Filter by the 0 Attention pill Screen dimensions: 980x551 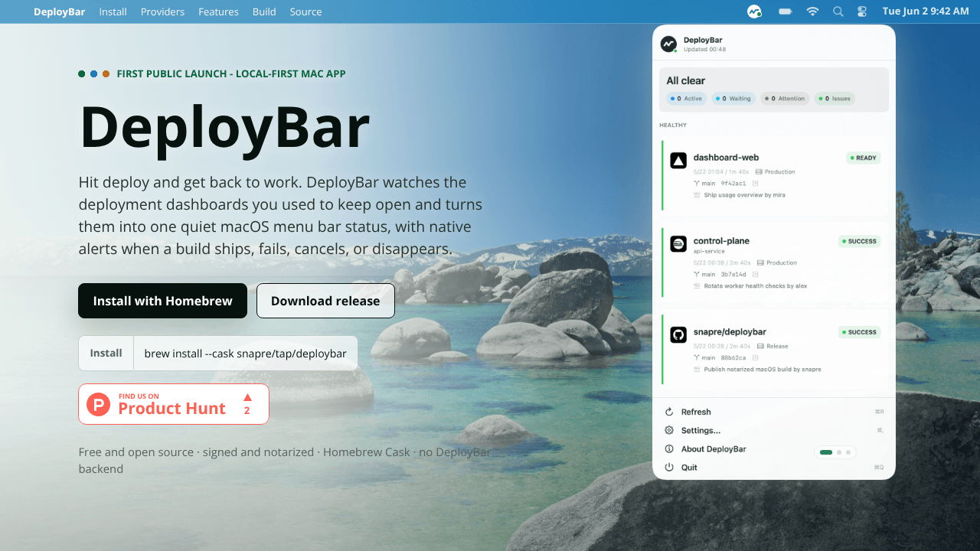785,99
